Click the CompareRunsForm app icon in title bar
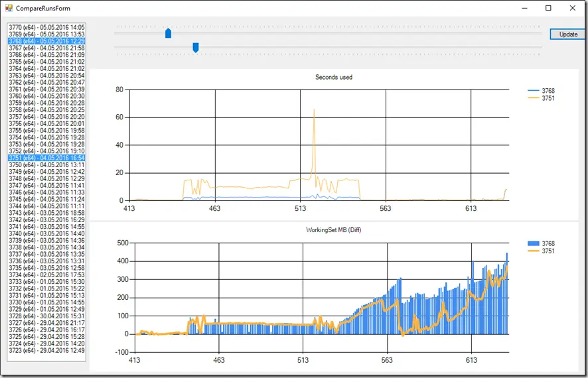The image size is (588, 378). click(x=9, y=8)
